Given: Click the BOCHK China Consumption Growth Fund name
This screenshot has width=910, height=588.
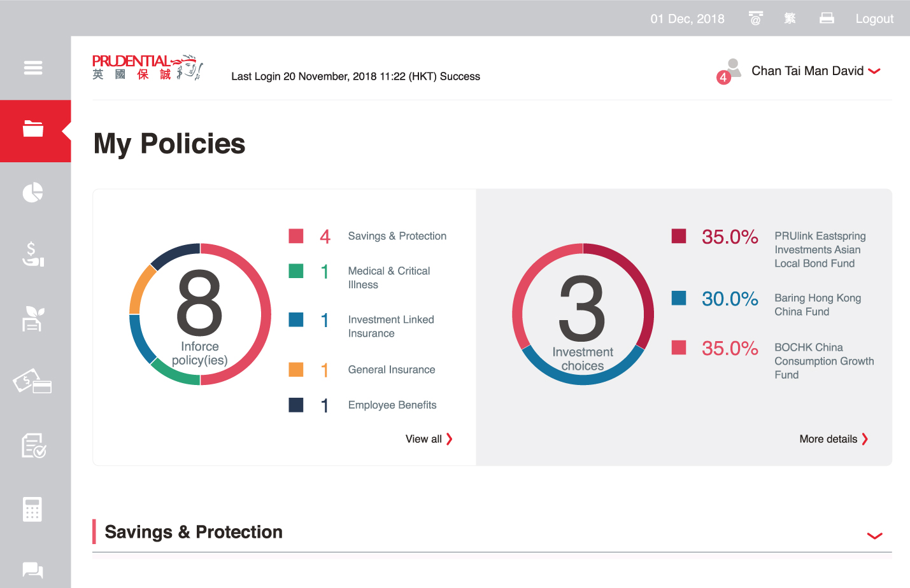Looking at the screenshot, I should pos(824,361).
